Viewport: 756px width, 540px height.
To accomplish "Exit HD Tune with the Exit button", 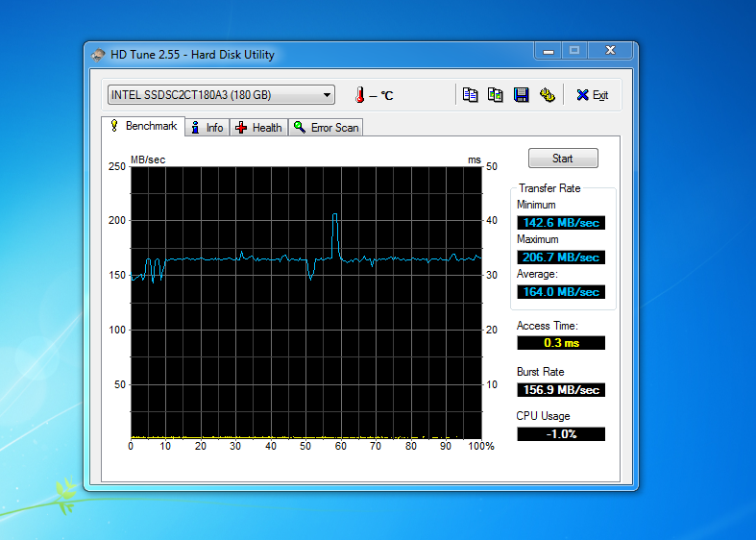I will click(x=593, y=95).
